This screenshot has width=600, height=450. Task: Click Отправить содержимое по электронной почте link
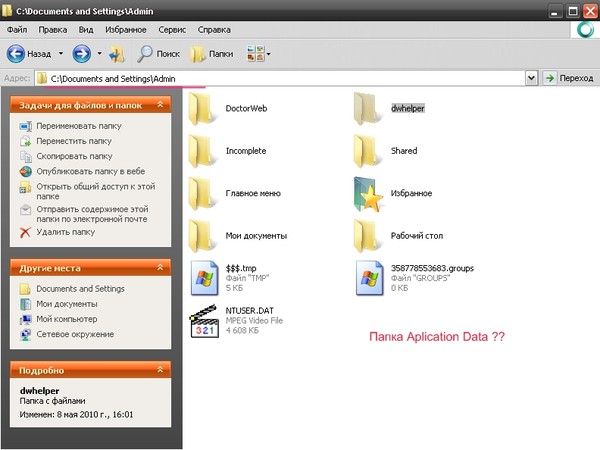pos(92,214)
